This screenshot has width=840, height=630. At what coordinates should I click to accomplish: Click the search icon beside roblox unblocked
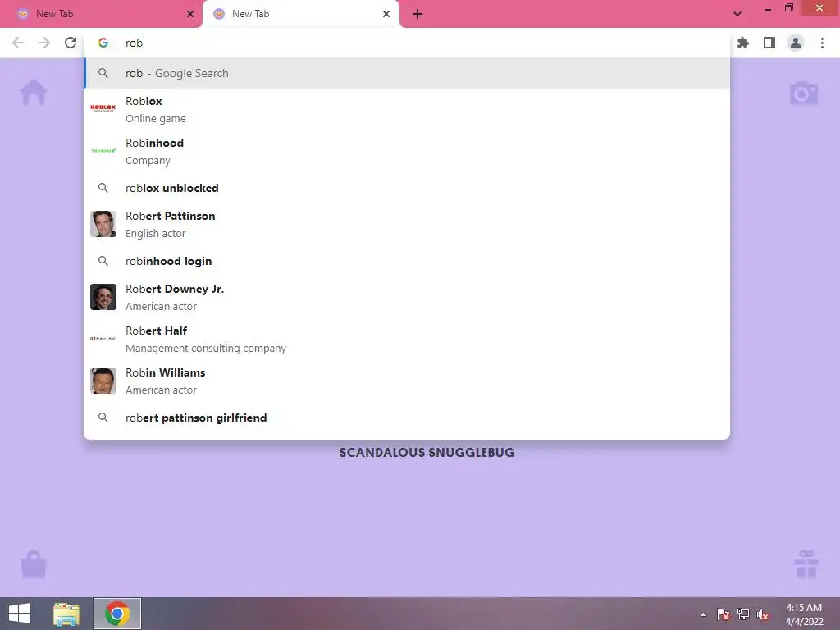point(103,188)
